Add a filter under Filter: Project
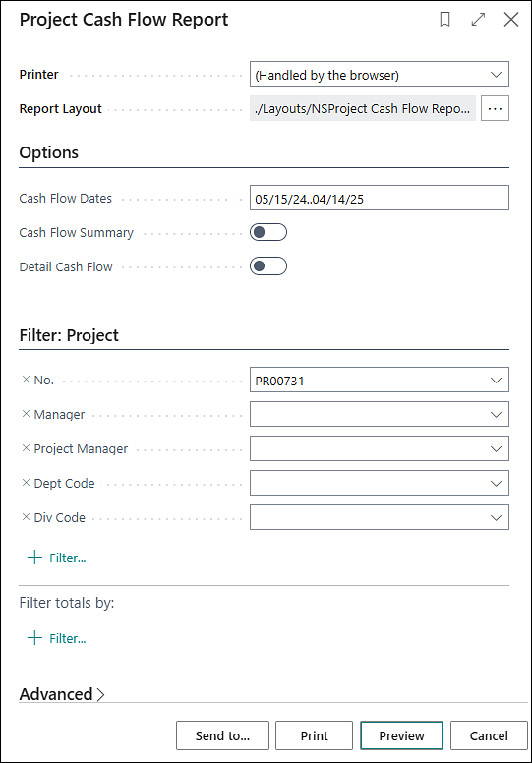This screenshot has height=763, width=532. coord(56,558)
